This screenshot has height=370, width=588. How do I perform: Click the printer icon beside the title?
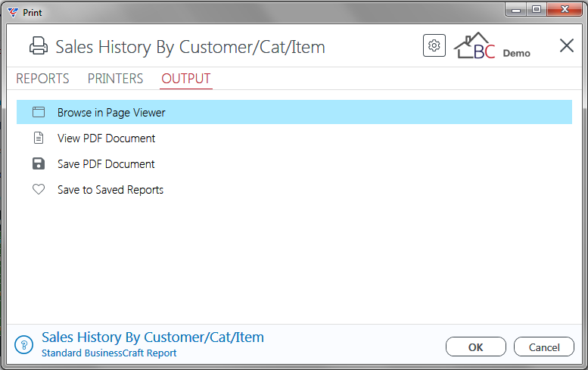[39, 46]
